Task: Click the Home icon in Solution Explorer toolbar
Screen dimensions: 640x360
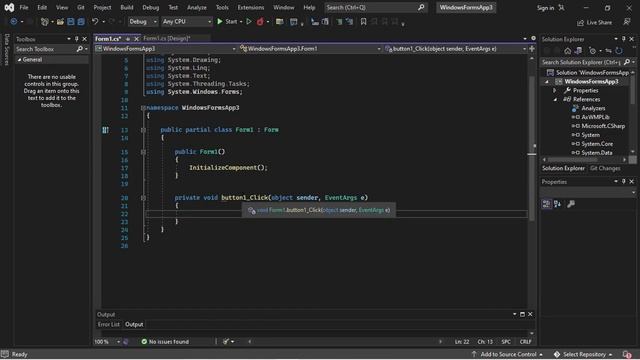Action: pos(567,51)
